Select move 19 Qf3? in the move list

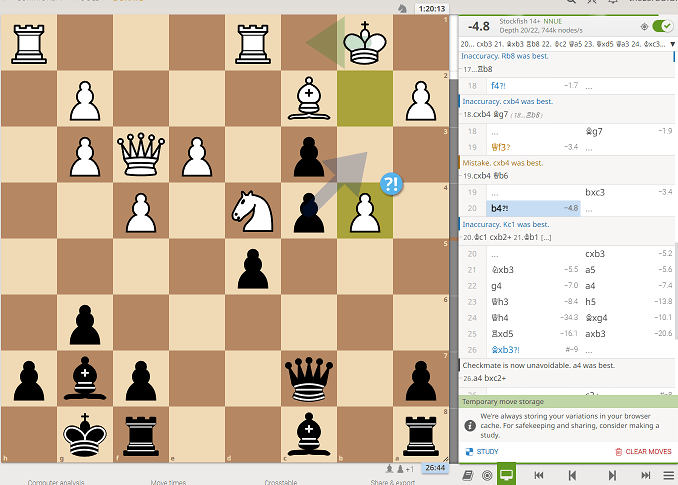pyautogui.click(x=533, y=147)
